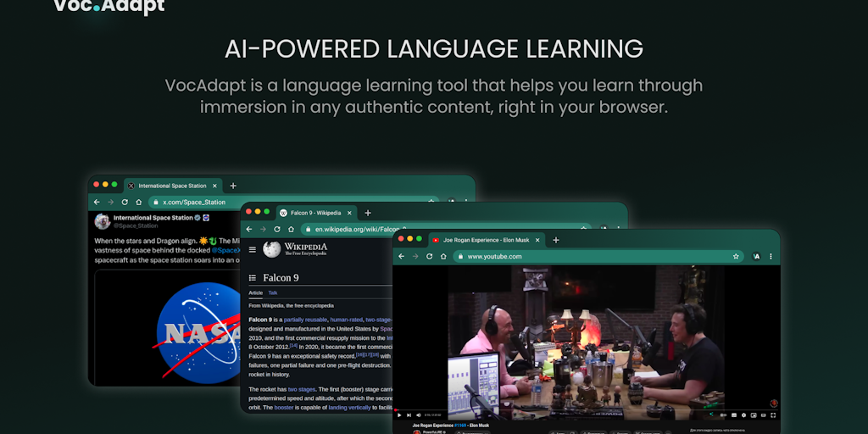Click the x.com/Space_Station address bar
The width and height of the screenshot is (868, 434).
(293, 202)
